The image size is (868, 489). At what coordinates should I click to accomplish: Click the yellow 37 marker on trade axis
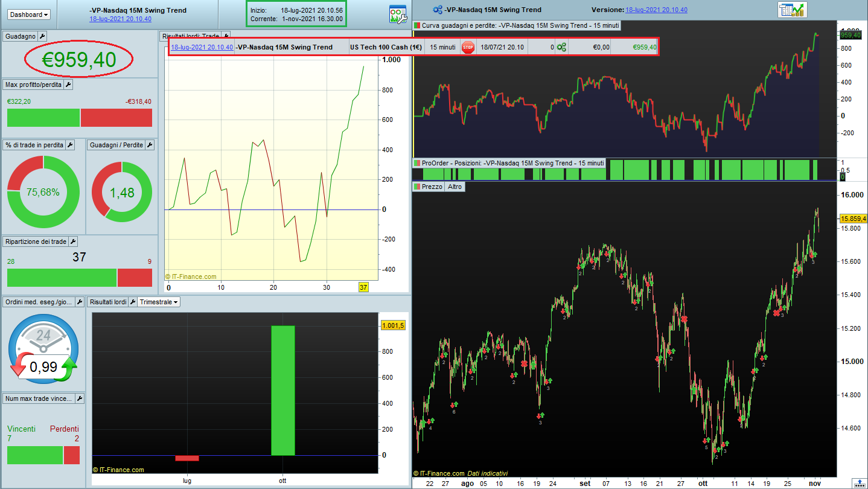pyautogui.click(x=363, y=287)
